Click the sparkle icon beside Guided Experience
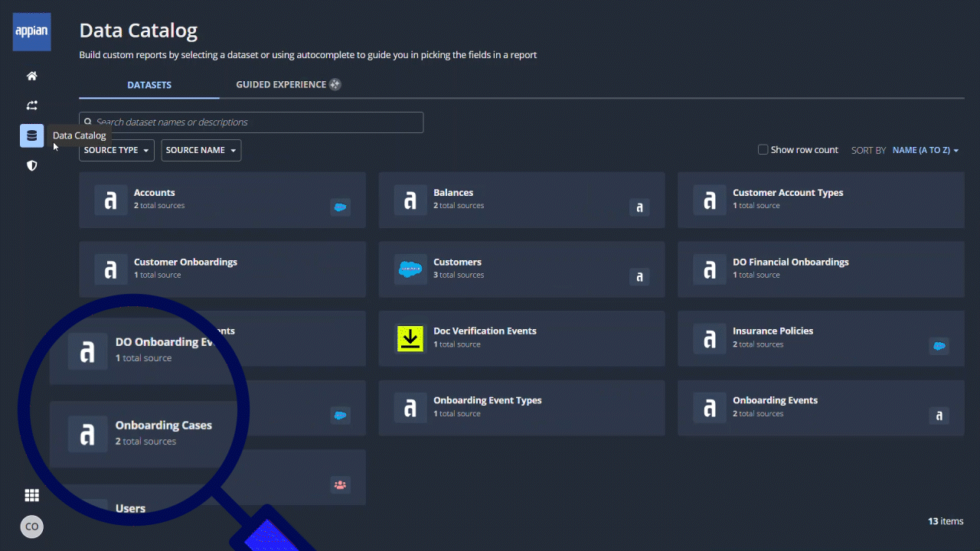980x551 pixels. pos(335,84)
